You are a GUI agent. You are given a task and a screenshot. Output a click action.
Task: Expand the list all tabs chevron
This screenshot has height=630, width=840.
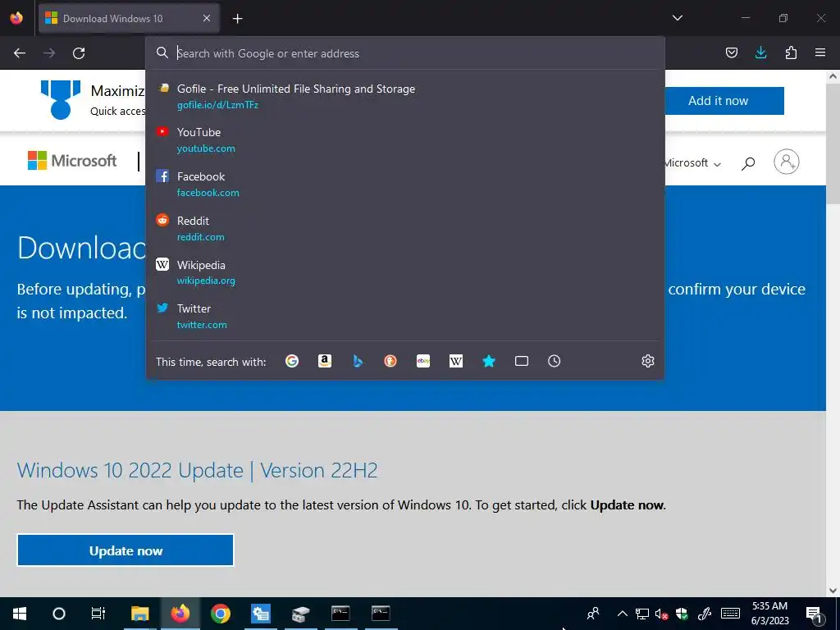(677, 18)
